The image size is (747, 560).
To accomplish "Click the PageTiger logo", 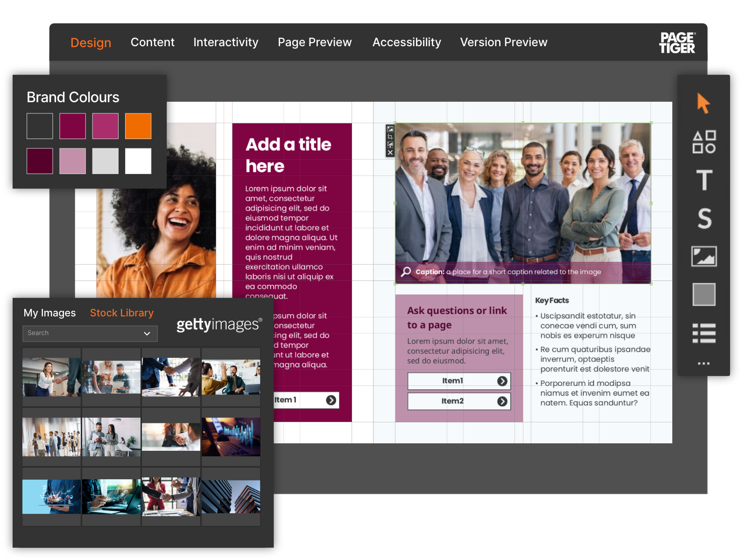I will [x=677, y=42].
